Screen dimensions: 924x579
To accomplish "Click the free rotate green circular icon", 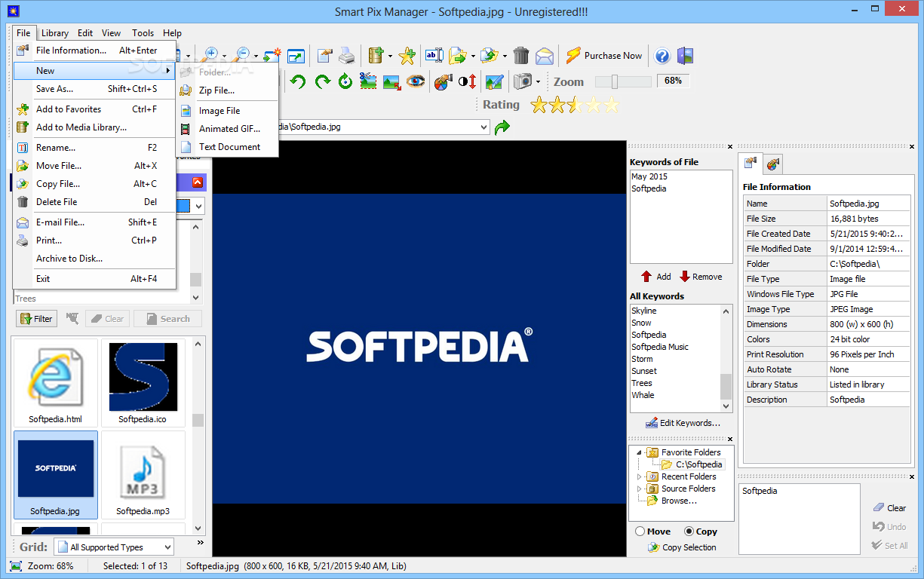I will (345, 81).
